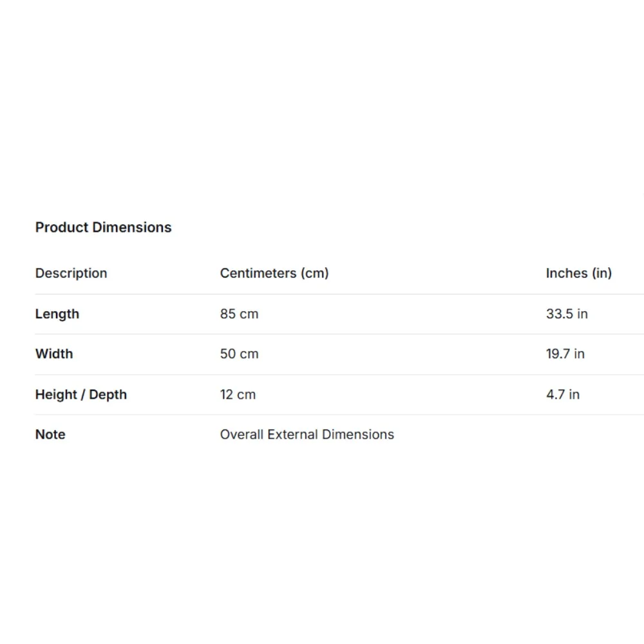Select the Description column header
Screen dimensions: 644x644
point(71,273)
